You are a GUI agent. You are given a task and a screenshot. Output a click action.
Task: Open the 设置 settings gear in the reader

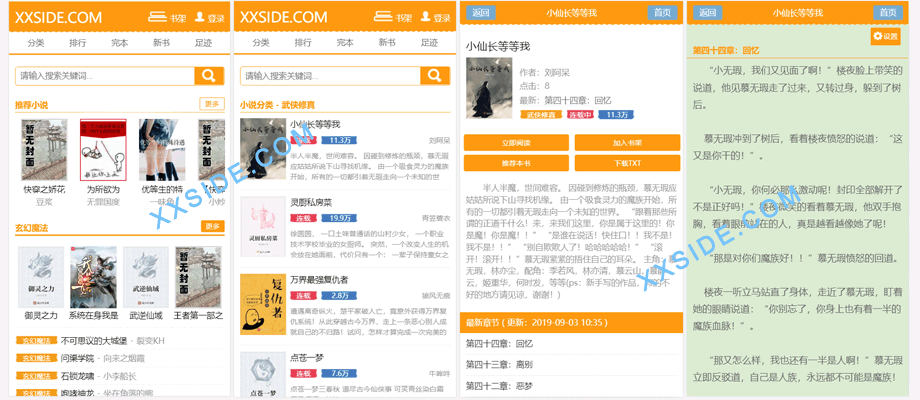(x=885, y=36)
